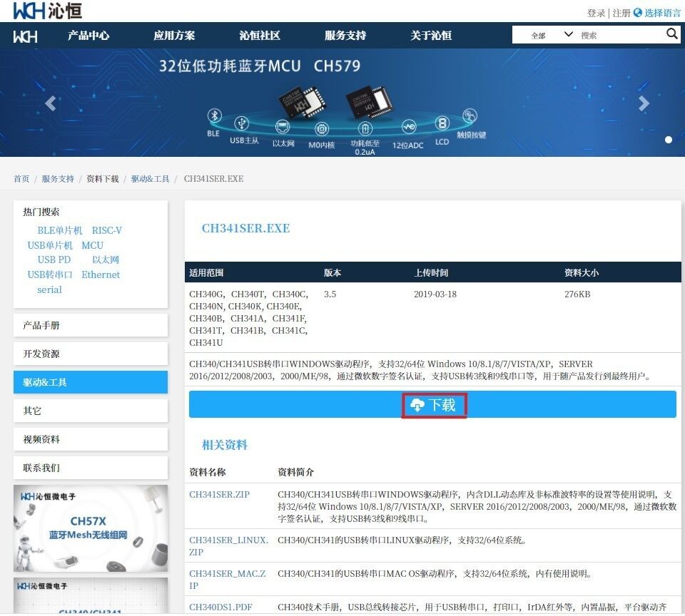Click 资料下载 breadcrumb link
This screenshot has height=616, width=685.
click(x=103, y=179)
